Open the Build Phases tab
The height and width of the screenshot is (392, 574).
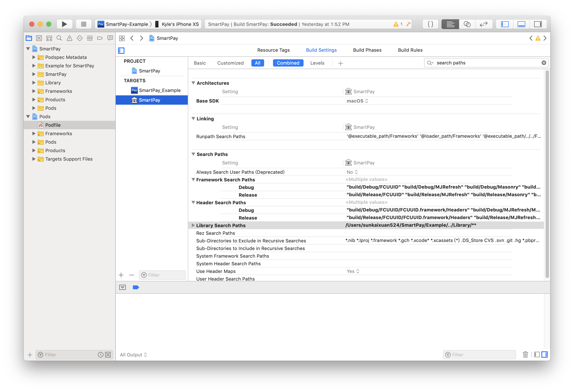tap(367, 50)
